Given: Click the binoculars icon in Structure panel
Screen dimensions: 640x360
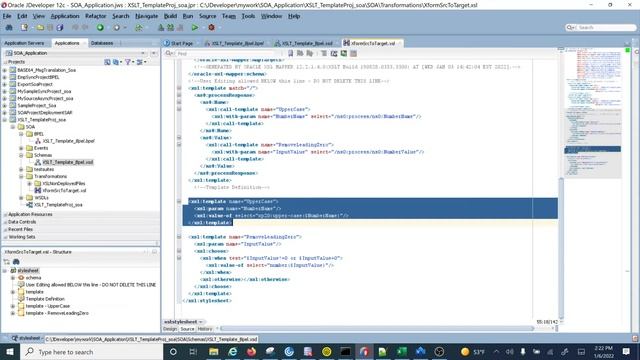Looking at the screenshot, I should click(x=16, y=262).
